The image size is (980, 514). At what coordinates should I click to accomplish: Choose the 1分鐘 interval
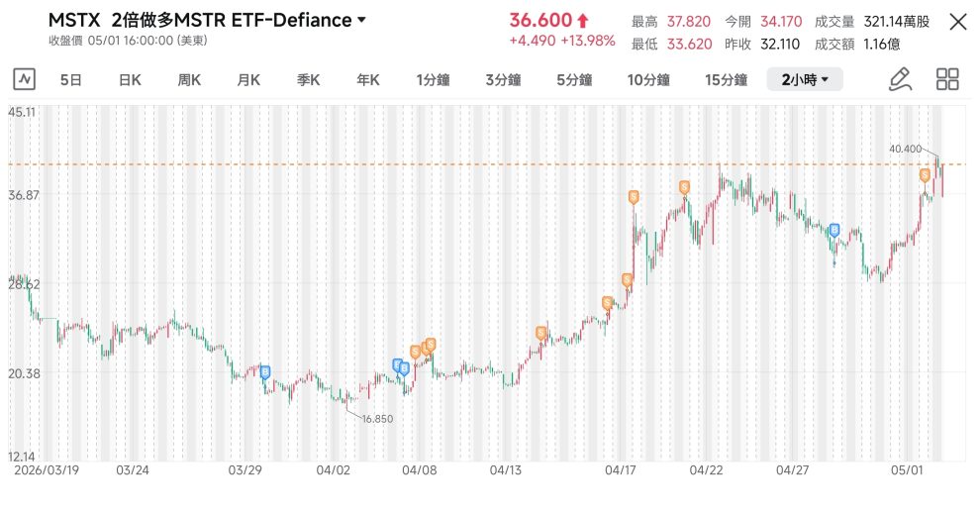pyautogui.click(x=434, y=80)
